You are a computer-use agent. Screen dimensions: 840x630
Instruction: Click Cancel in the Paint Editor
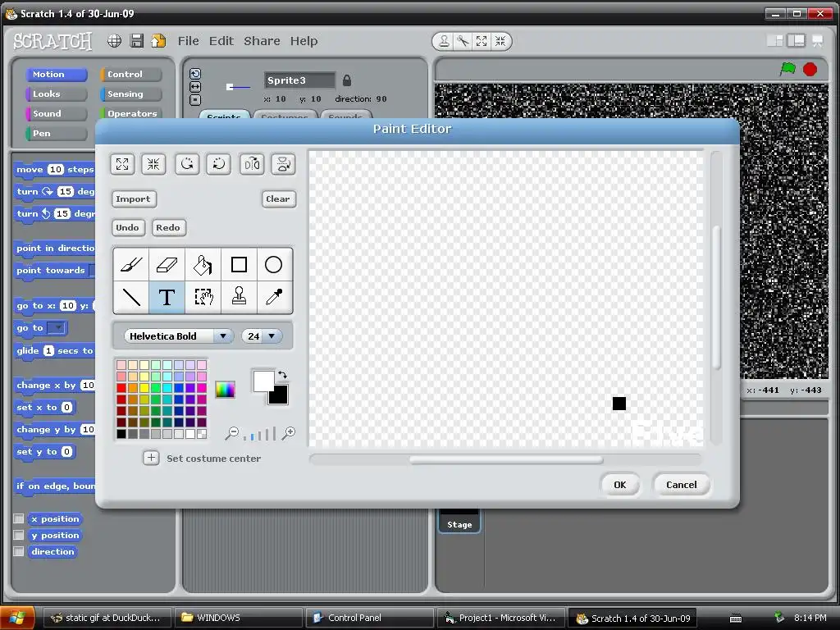682,485
